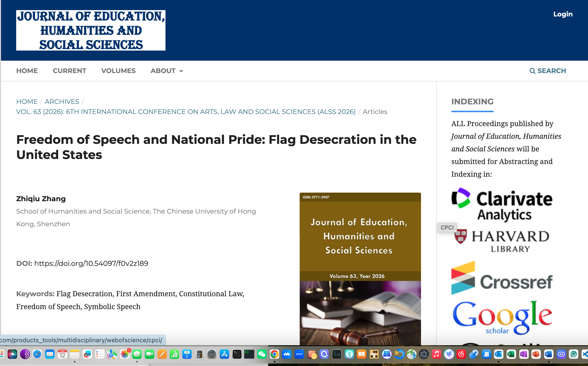
Task: Open System Settings from the dock
Action: tap(212, 354)
